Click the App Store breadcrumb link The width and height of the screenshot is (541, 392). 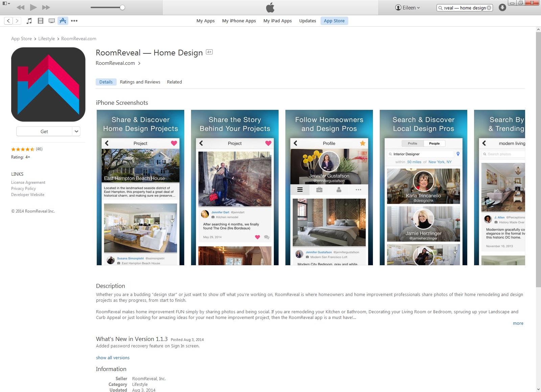tap(21, 39)
